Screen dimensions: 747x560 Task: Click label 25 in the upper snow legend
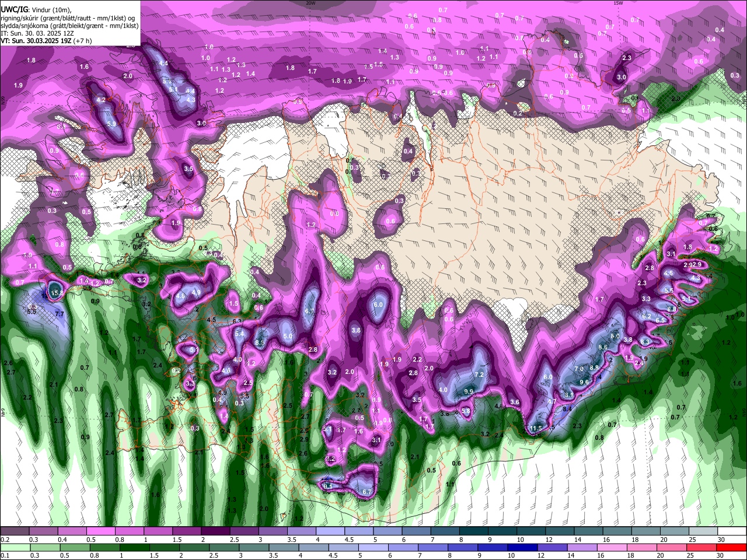pos(692,540)
